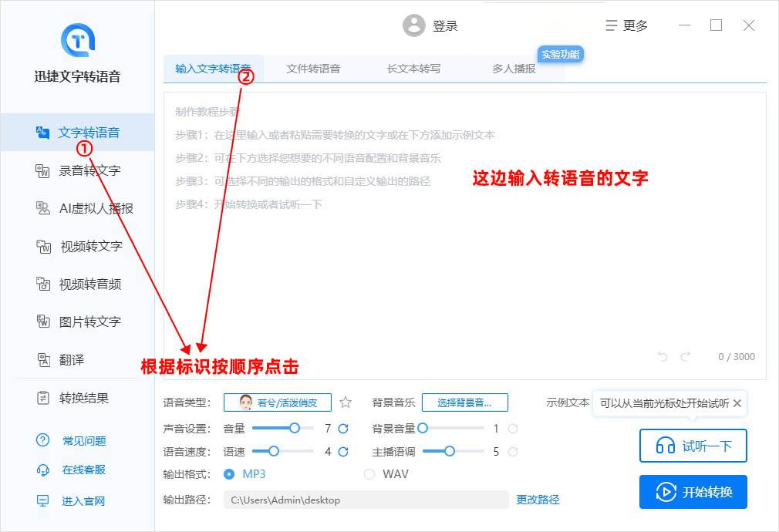The image size is (779, 532).
Task: Close the 可以从当前光标处开始试听 tooltip
Action: (x=737, y=403)
